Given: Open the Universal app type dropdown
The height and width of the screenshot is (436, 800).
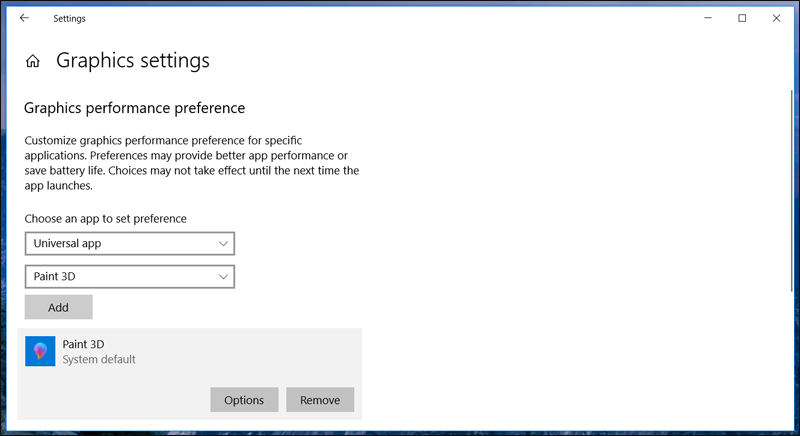Looking at the screenshot, I should 130,244.
